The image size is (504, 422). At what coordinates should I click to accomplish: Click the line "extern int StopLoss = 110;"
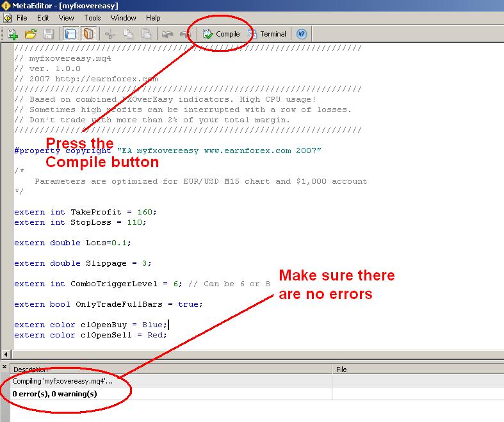pos(80,222)
